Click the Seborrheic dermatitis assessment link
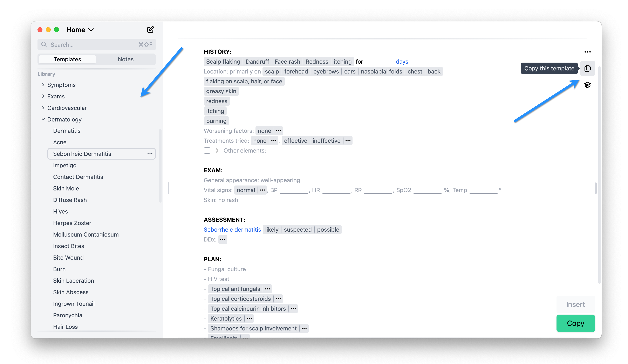 click(232, 230)
